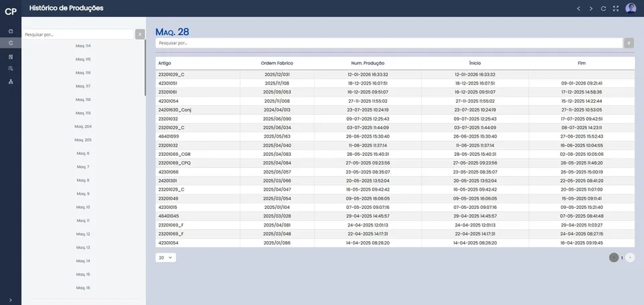Select Maq. 7 in machine list
The image size is (644, 305).
(83, 167)
